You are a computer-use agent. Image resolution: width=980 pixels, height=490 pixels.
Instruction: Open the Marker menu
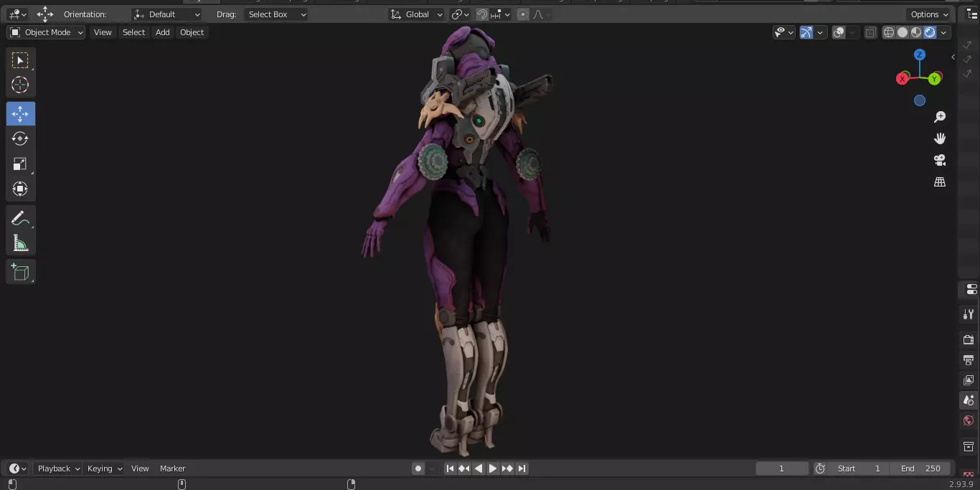coord(172,468)
